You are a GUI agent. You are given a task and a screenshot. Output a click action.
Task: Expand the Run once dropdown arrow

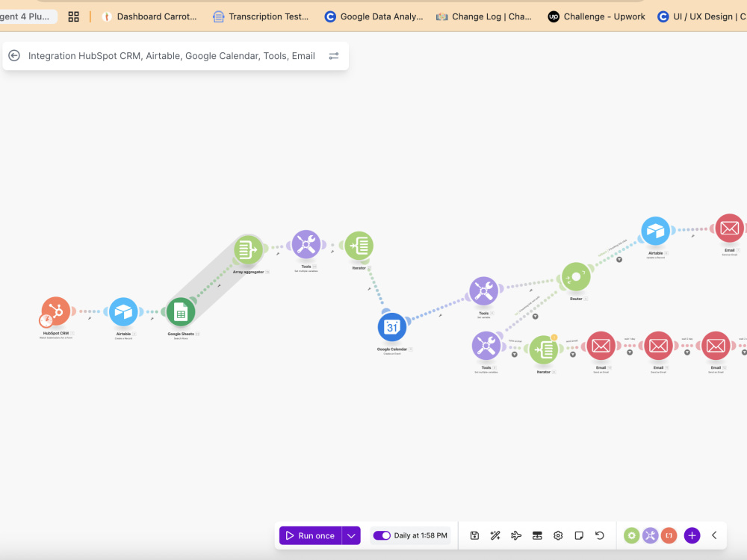[x=351, y=535]
